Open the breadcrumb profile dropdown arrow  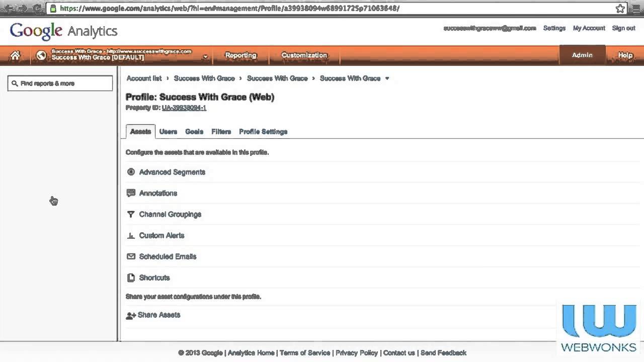(387, 78)
